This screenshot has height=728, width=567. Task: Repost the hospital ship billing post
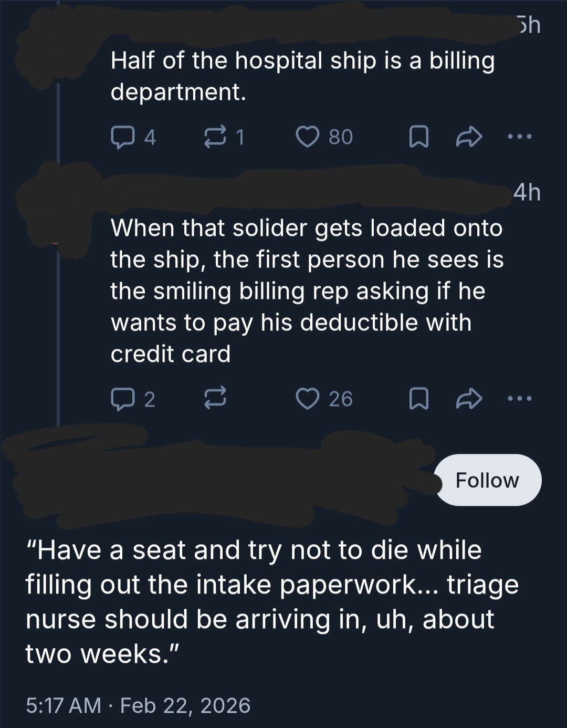215,137
